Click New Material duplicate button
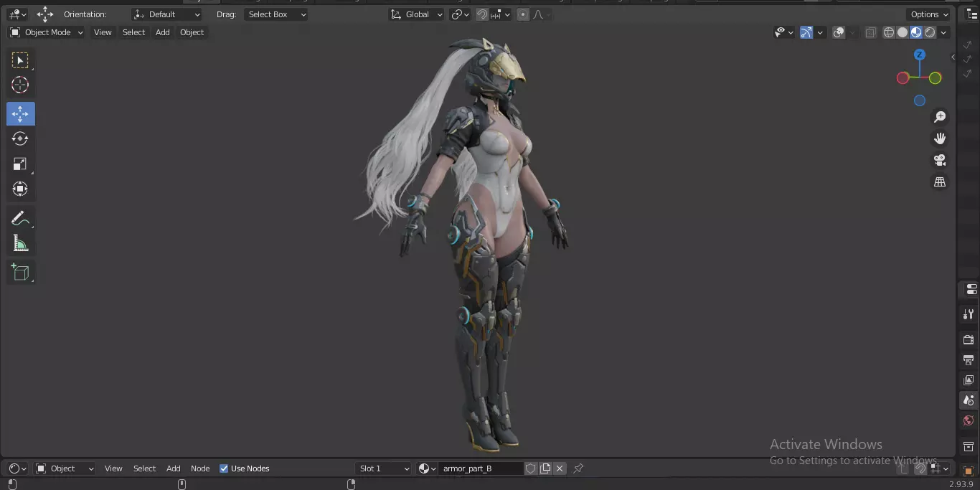The image size is (980, 490). [x=545, y=468]
